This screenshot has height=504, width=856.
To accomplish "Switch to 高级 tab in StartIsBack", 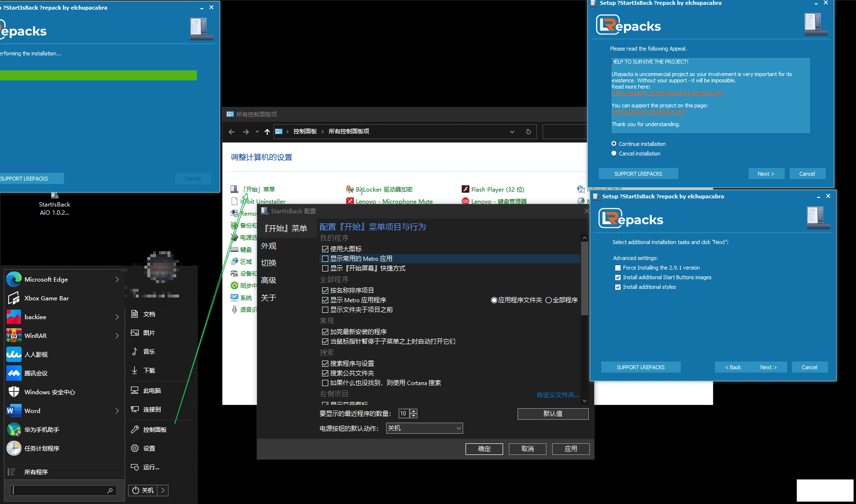I will 269,280.
